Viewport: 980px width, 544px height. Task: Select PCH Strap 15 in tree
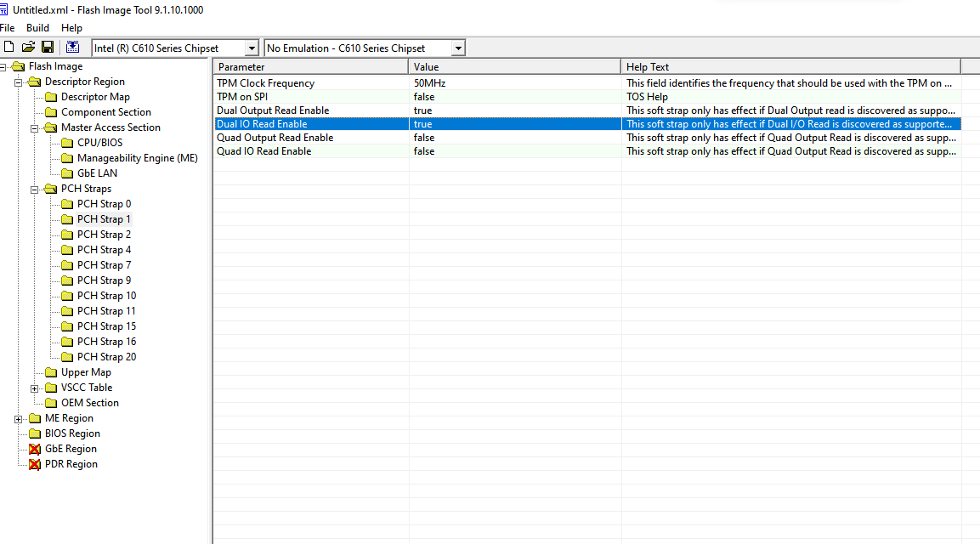click(106, 326)
